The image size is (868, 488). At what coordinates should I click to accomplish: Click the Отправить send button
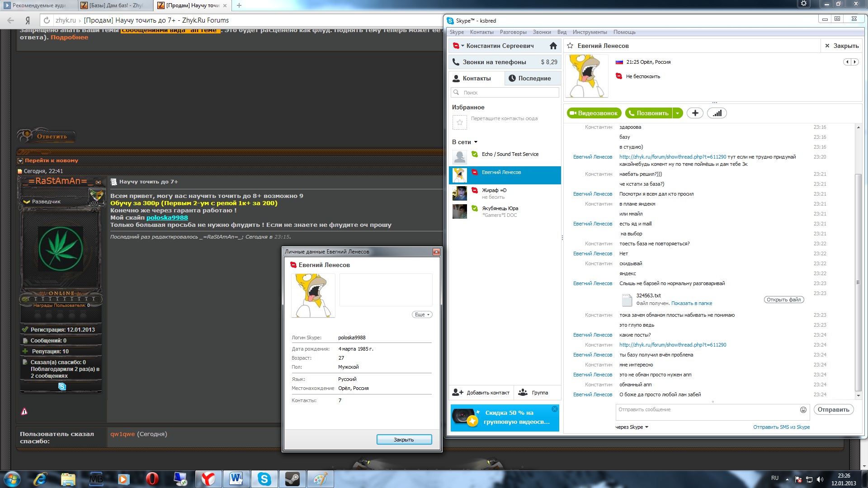[833, 409]
